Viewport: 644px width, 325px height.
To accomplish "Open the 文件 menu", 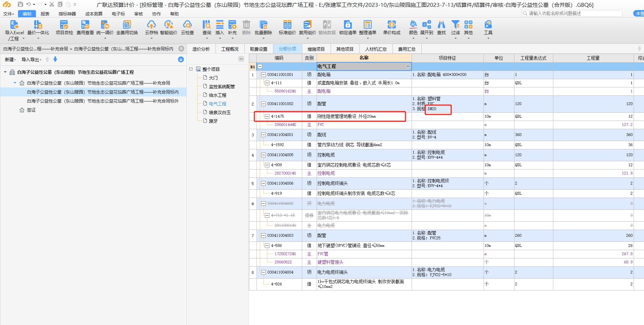I will coord(8,14).
